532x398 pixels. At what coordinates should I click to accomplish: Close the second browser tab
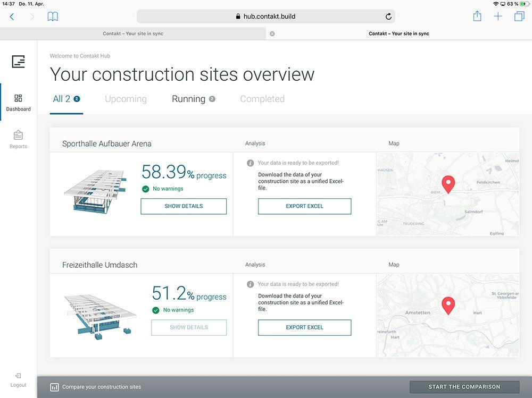coord(272,33)
